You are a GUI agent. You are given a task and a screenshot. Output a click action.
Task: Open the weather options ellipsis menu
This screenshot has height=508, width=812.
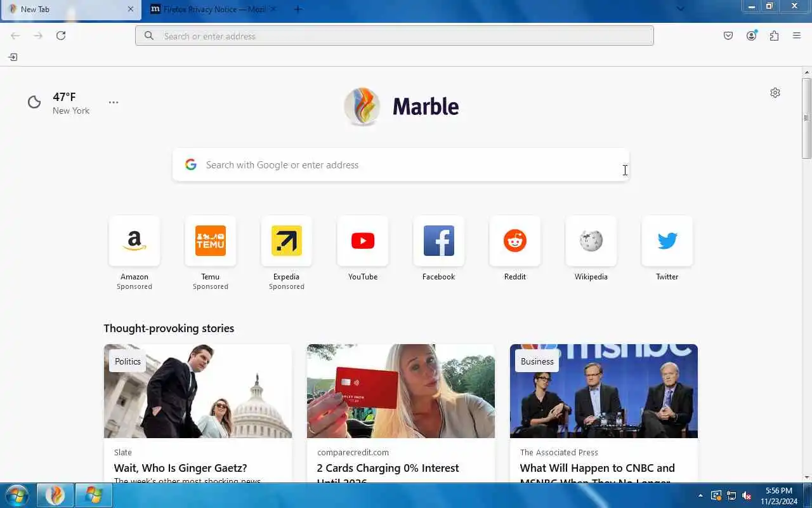pyautogui.click(x=114, y=102)
